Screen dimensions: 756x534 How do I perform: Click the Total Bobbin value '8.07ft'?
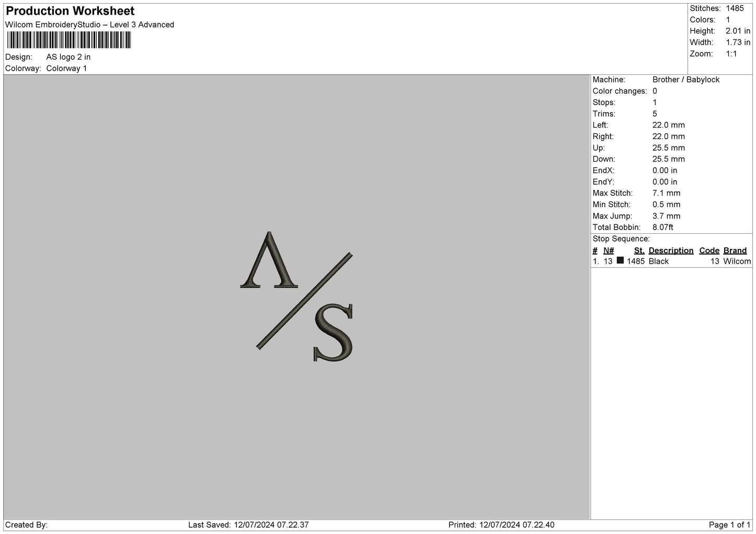(x=663, y=228)
